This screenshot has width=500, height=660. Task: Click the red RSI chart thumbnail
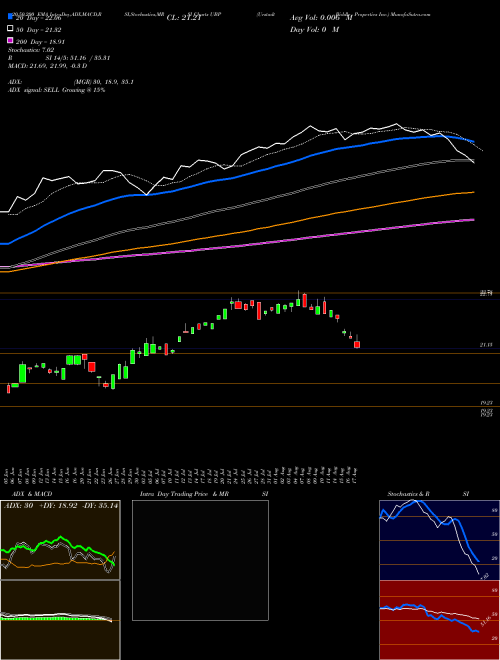pos(439,620)
